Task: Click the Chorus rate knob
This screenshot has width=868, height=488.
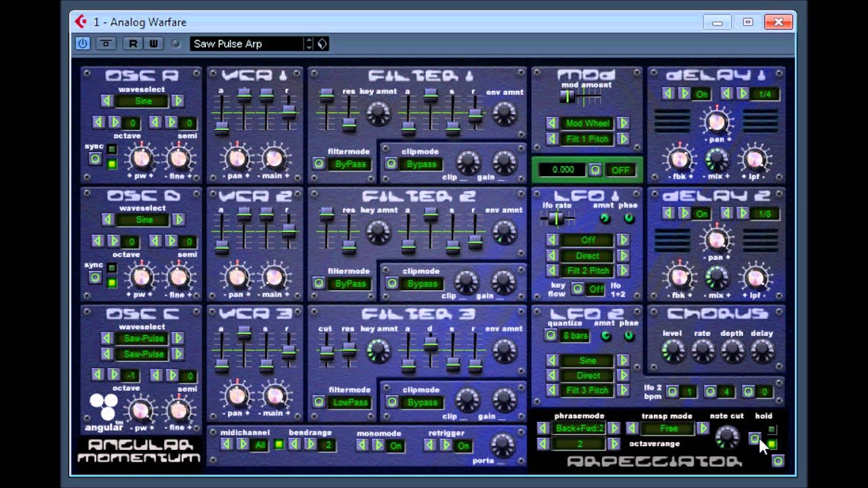Action: pos(703,351)
